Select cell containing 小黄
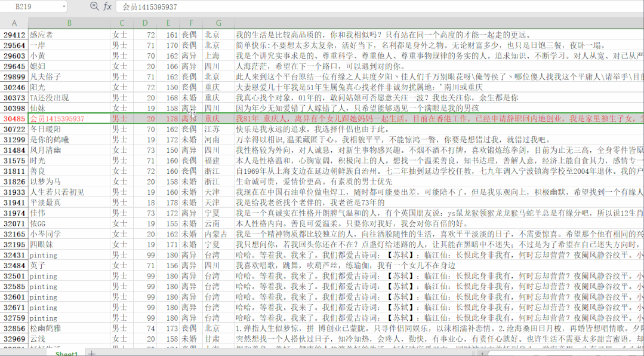 coord(69,56)
